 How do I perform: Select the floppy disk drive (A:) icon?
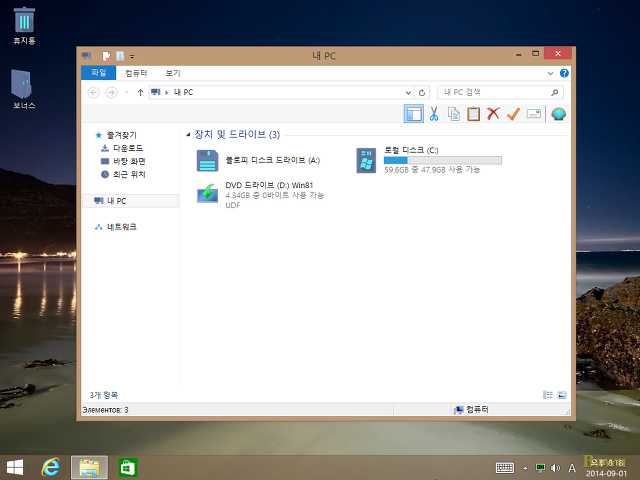click(x=207, y=160)
